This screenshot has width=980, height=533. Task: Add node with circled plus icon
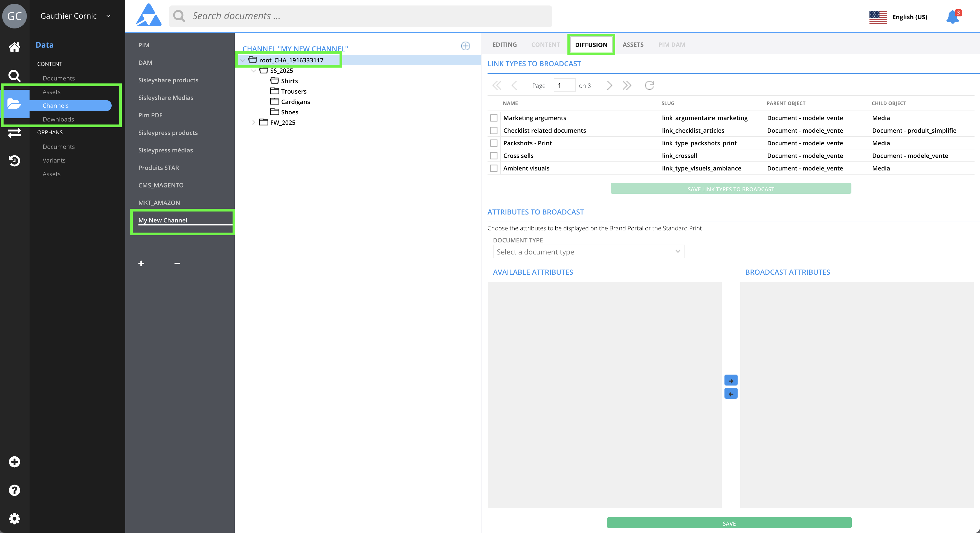click(465, 46)
